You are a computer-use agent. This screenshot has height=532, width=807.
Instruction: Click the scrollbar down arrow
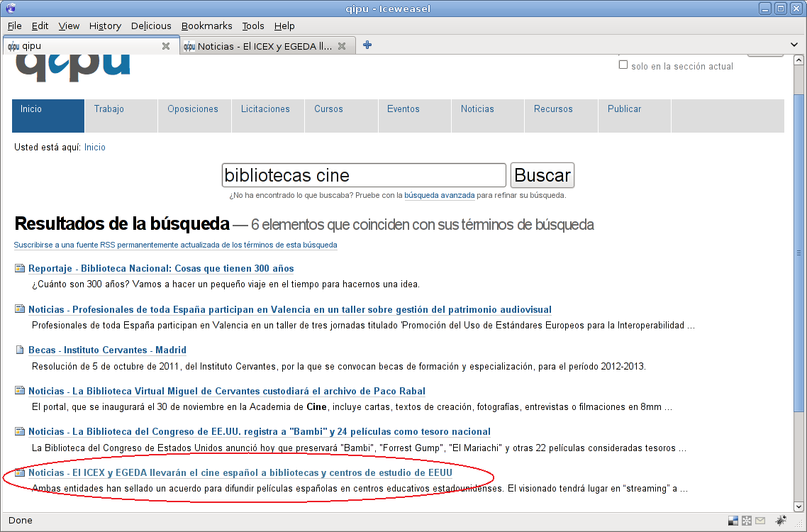798,506
